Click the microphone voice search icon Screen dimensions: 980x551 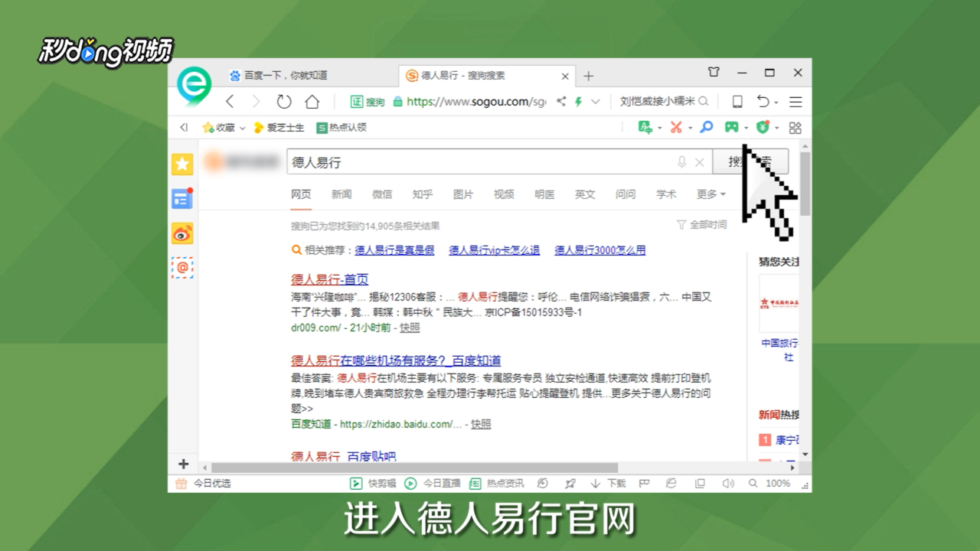(681, 162)
